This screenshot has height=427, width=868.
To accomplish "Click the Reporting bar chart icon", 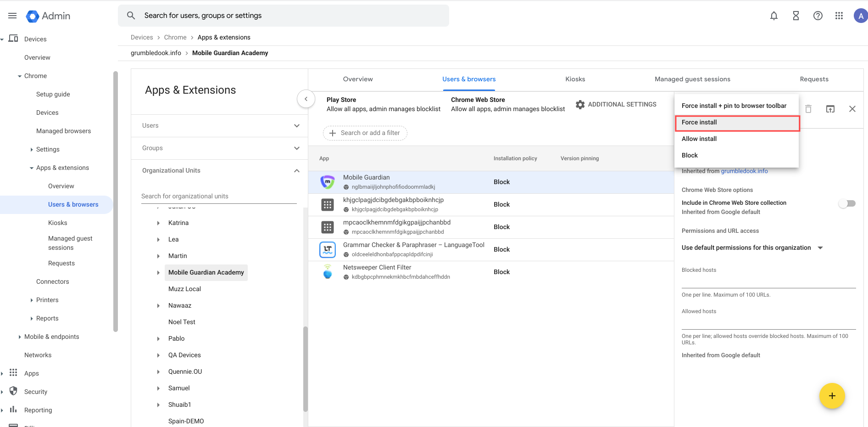I will [x=13, y=410].
